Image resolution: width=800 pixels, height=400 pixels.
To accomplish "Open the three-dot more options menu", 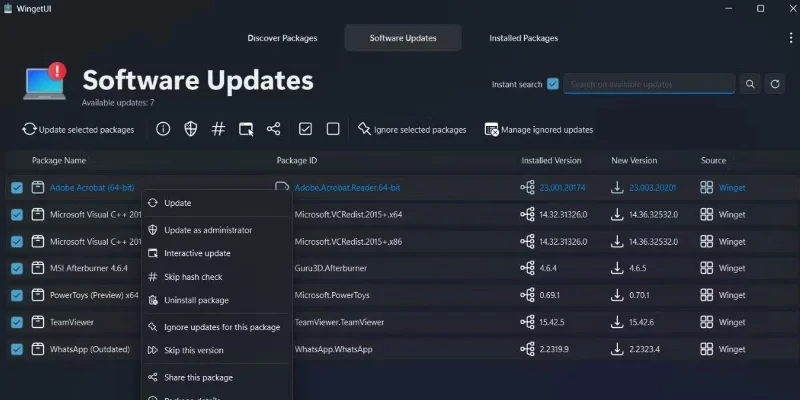I will tap(790, 38).
